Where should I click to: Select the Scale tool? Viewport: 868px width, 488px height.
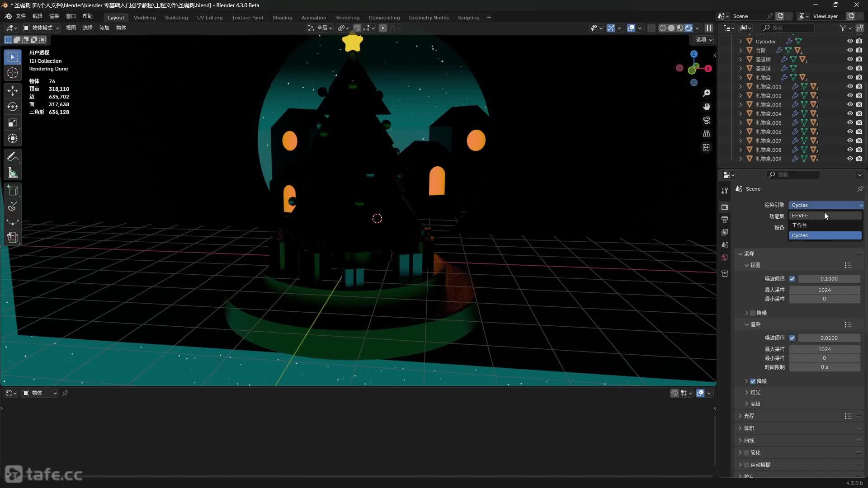click(x=13, y=123)
